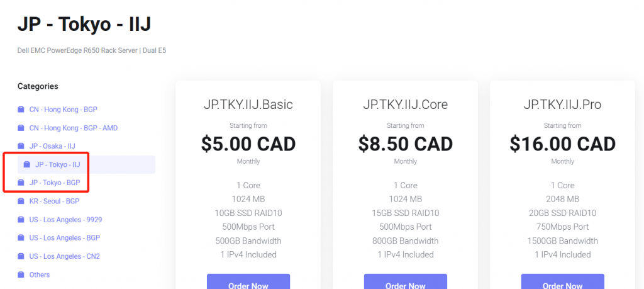Select the US - Los Angeles - CN2 category
644x289 pixels.
click(65, 256)
